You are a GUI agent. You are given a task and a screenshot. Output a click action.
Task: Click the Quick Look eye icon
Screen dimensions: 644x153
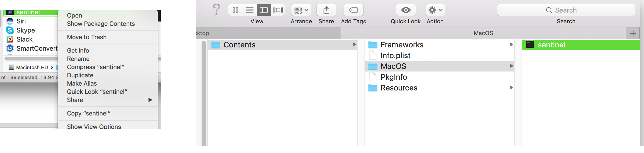[x=406, y=10]
